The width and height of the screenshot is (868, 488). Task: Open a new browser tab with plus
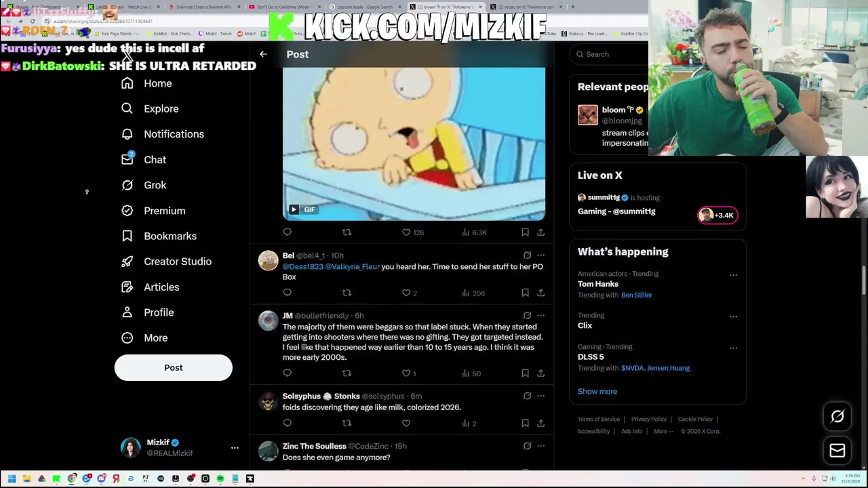coord(573,7)
